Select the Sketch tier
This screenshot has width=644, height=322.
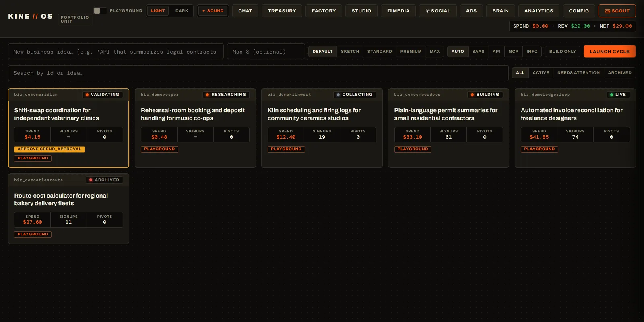(x=350, y=52)
